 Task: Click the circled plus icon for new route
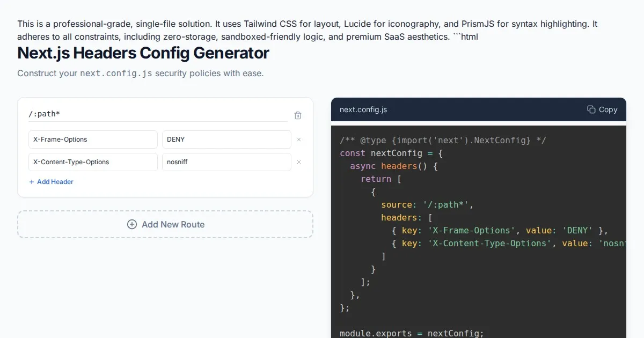pyautogui.click(x=131, y=224)
